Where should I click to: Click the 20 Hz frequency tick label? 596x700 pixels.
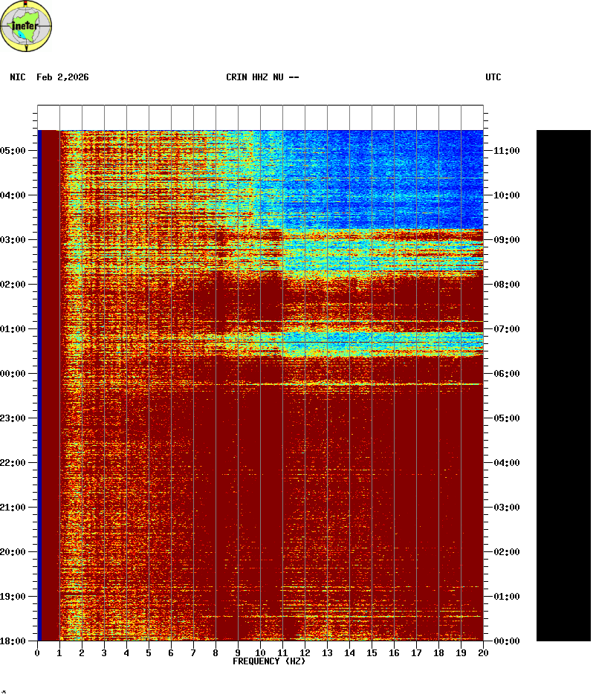pyautogui.click(x=483, y=652)
